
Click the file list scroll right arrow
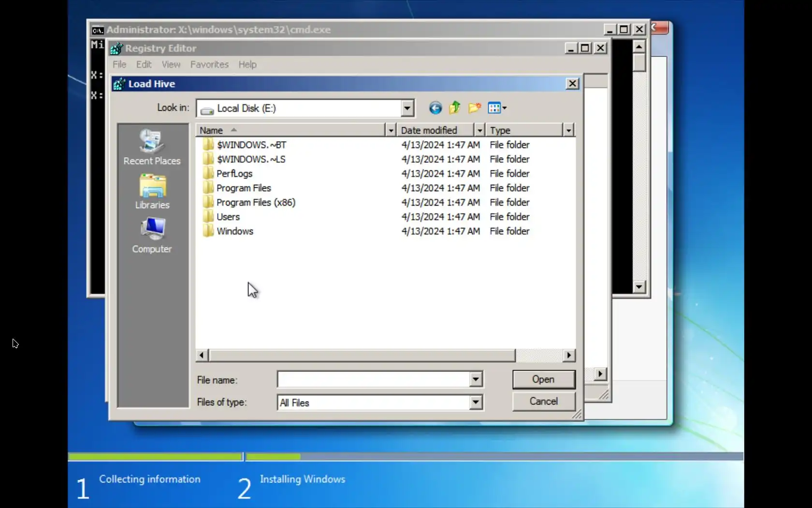tap(569, 355)
